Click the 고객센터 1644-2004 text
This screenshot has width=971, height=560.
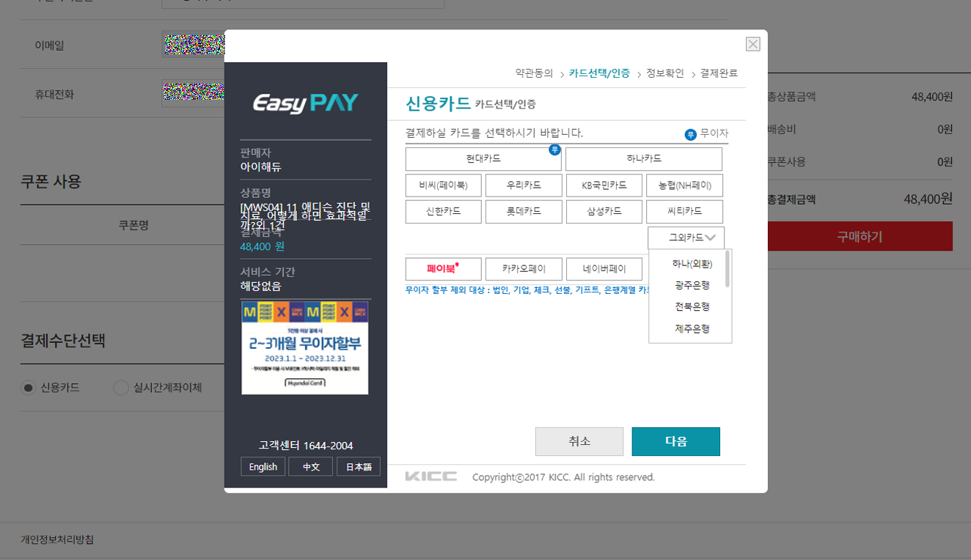coord(306,446)
